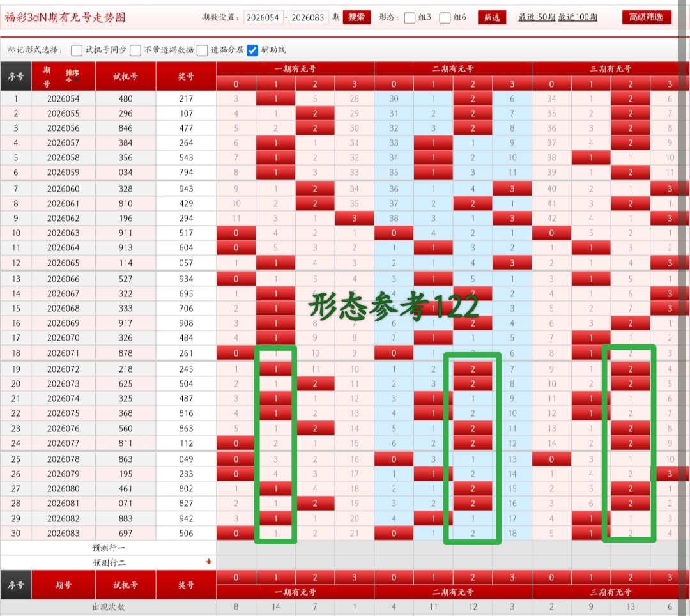
Task: Open the 最近50期 view
Action: [535, 17]
